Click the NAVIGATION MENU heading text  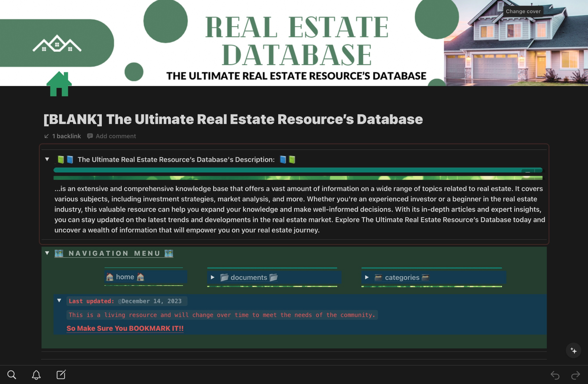114,253
